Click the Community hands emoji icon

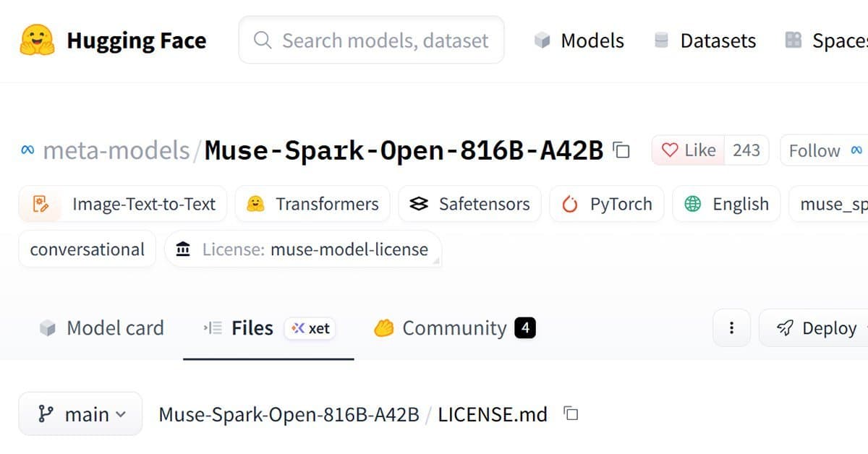pos(383,328)
